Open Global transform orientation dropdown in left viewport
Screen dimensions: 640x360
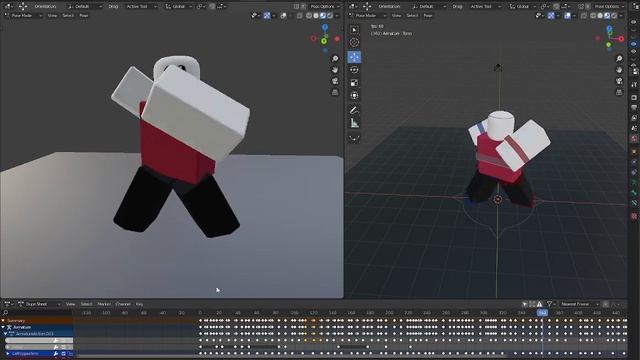click(179, 7)
